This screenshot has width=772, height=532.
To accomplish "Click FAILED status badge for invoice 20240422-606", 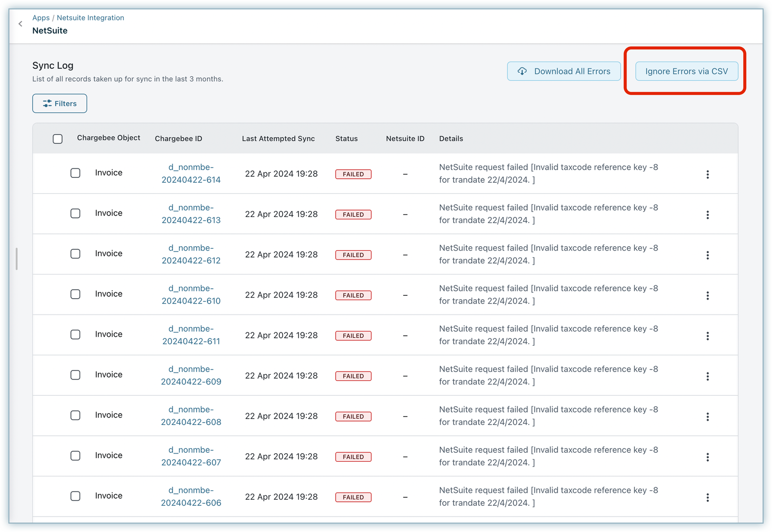I will (x=354, y=497).
